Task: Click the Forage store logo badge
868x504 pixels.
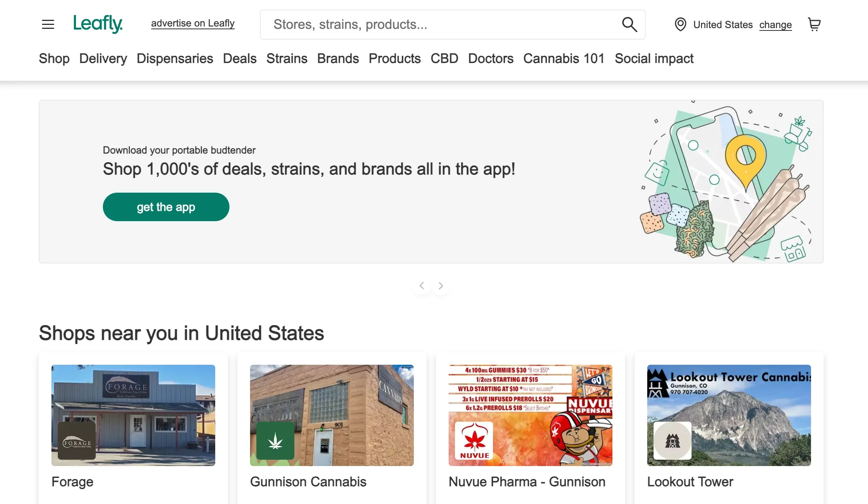Action: point(77,440)
